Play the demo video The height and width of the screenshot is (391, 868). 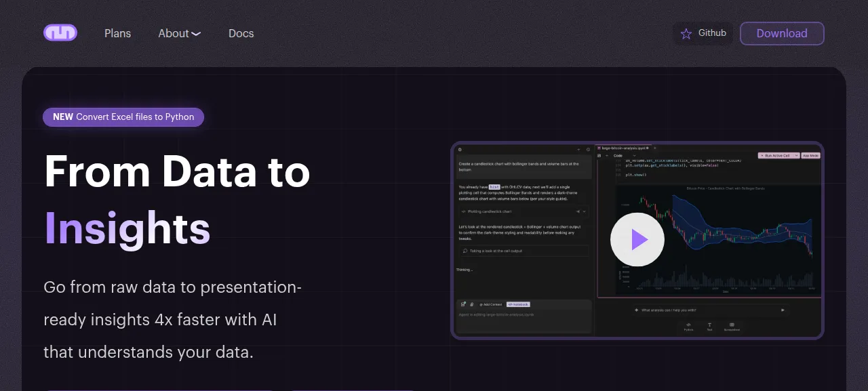(x=637, y=239)
